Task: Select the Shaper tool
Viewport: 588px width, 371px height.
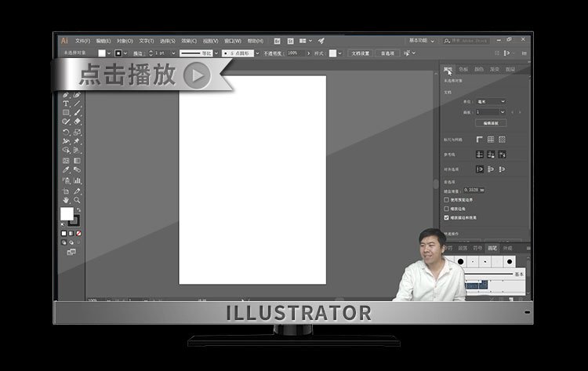Action: 66,122
